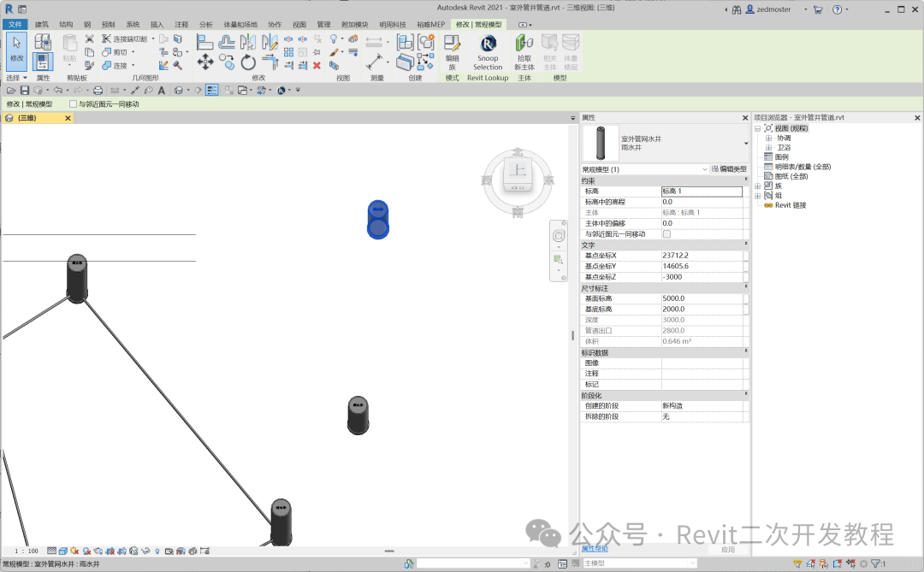Image resolution: width=924 pixels, height=572 pixels.
Task: Activate the Rotate tool
Action: pyautogui.click(x=248, y=62)
